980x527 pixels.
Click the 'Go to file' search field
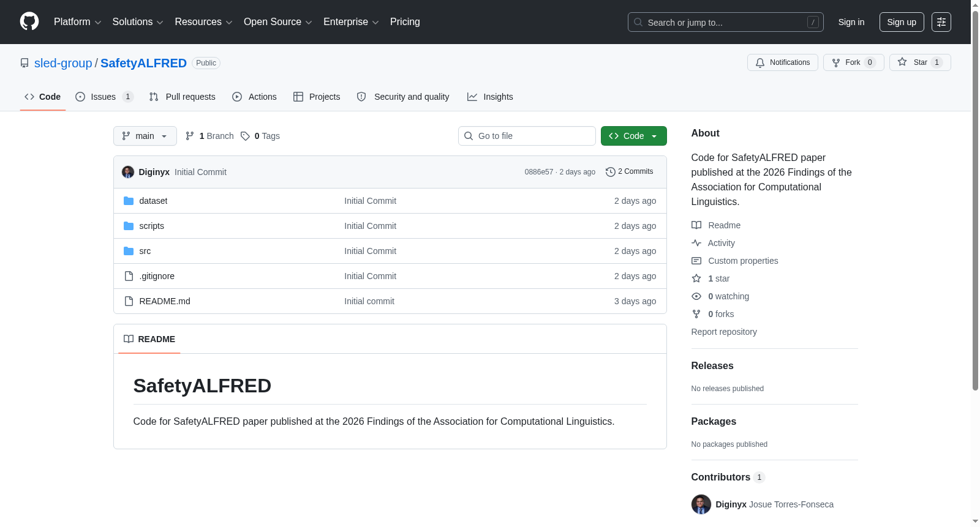coord(527,136)
